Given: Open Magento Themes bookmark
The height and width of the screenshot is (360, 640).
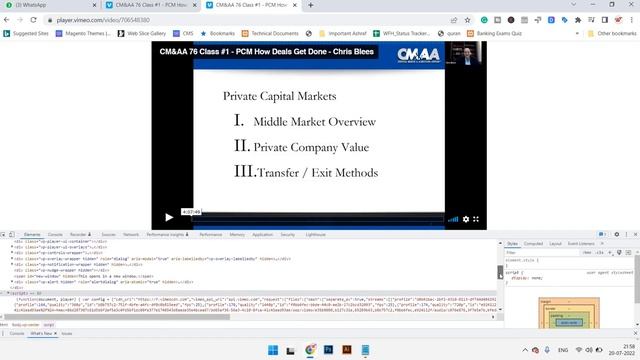Looking at the screenshot, I should [83, 33].
